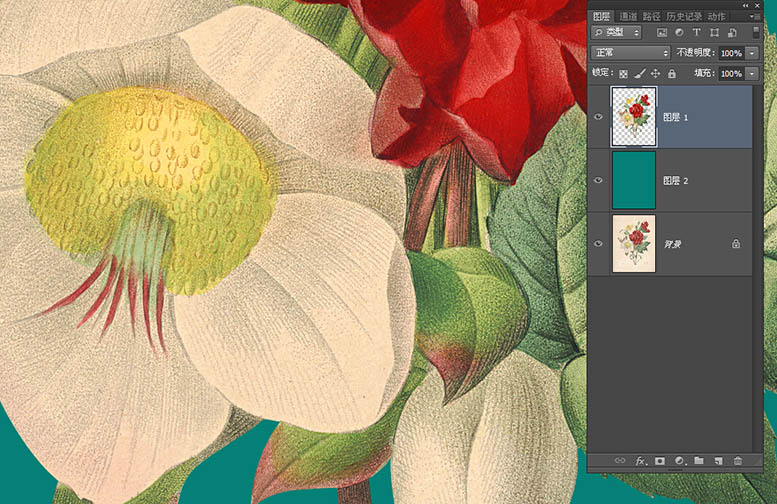Image resolution: width=777 pixels, height=504 pixels.
Task: Select the 图层 1 flower thumbnail
Action: [x=634, y=117]
